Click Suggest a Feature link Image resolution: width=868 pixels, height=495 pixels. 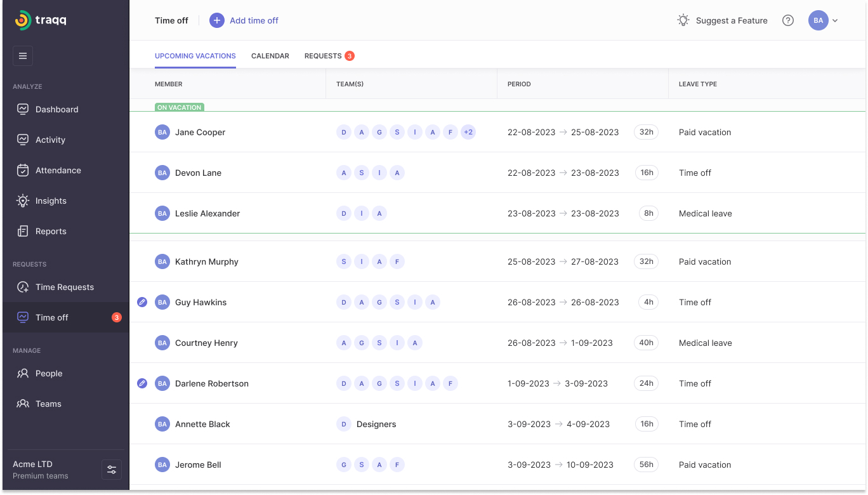[723, 20]
